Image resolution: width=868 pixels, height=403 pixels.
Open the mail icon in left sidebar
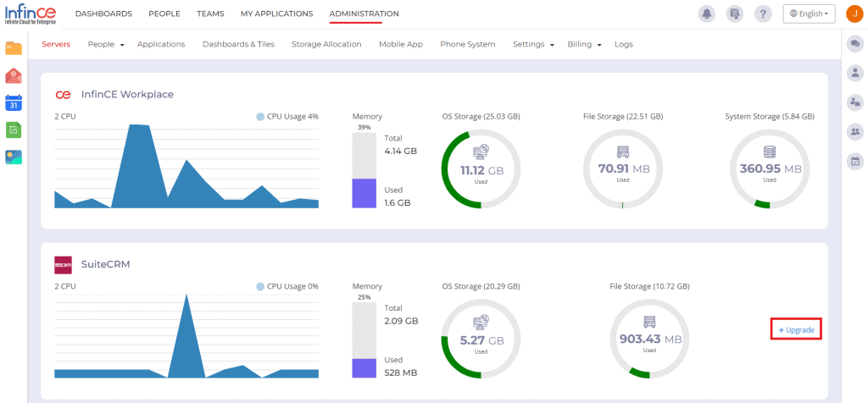click(x=14, y=75)
